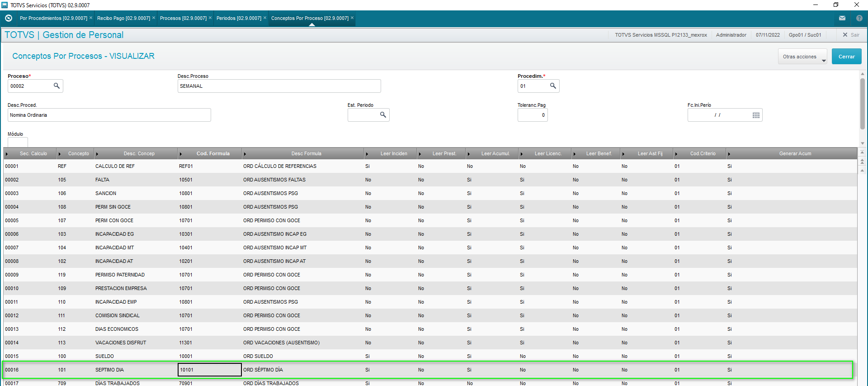Screen dimensions: 868x386
Task: Click the Proceso field search magnifier
Action: pyautogui.click(x=57, y=86)
